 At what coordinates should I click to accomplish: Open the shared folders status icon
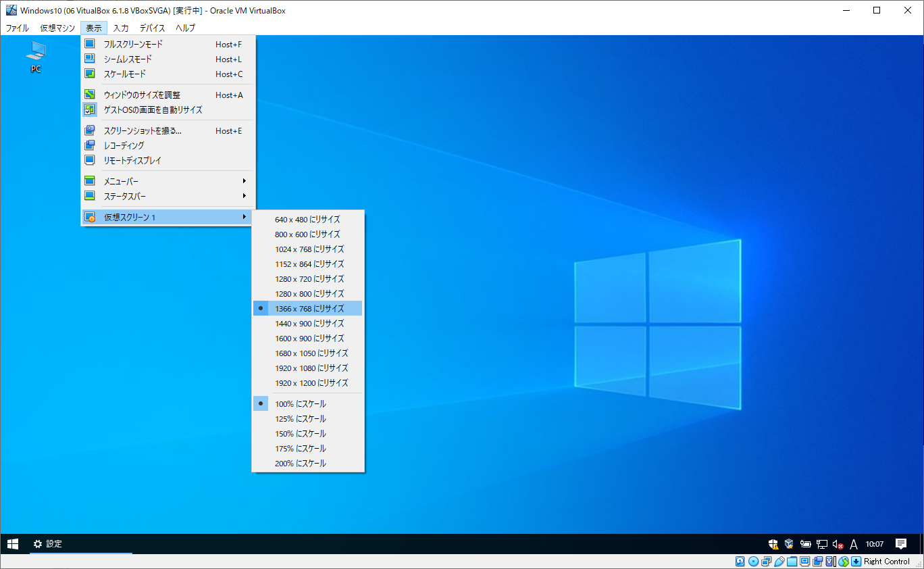click(x=792, y=562)
